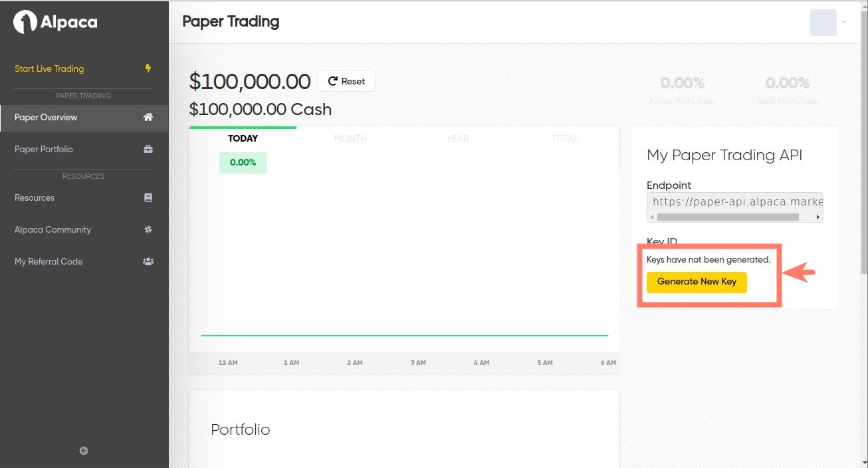This screenshot has height=468, width=868.
Task: Collapse the sidebar with the arrow icon
Action: [84, 451]
